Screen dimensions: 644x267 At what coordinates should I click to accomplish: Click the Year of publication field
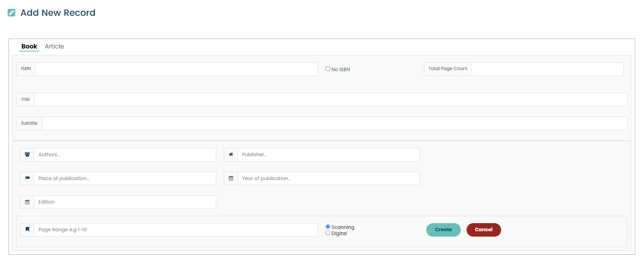[329, 178]
